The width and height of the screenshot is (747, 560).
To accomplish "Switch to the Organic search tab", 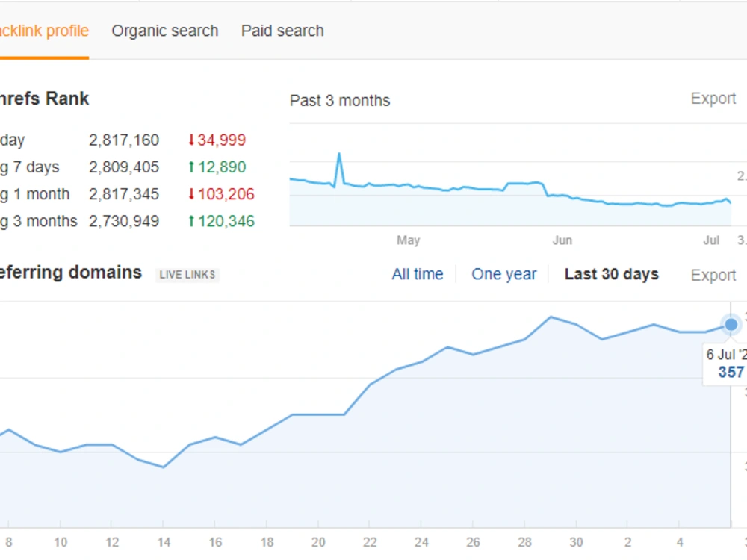I will coord(165,31).
